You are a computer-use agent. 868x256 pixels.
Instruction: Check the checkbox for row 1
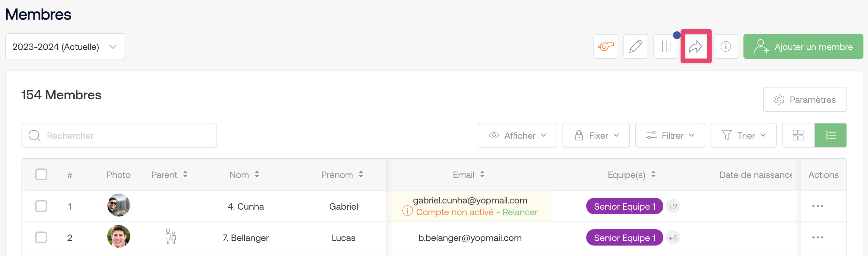tap(41, 206)
